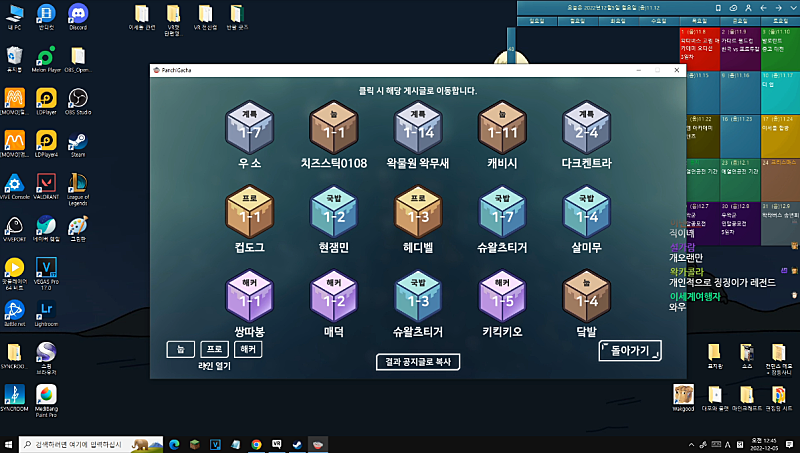This screenshot has height=453, width=800.
Task: Open Microsoft Edge from the taskbar
Action: [x=174, y=444]
